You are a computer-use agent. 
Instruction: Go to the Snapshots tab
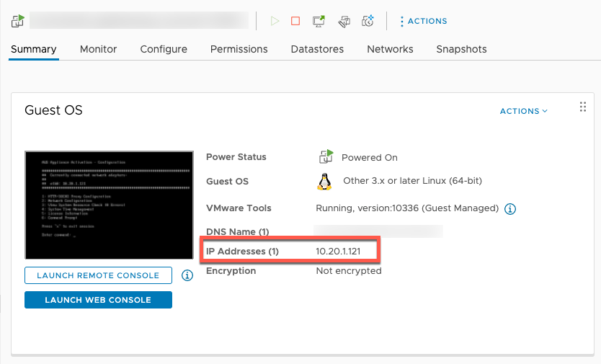[x=461, y=49]
